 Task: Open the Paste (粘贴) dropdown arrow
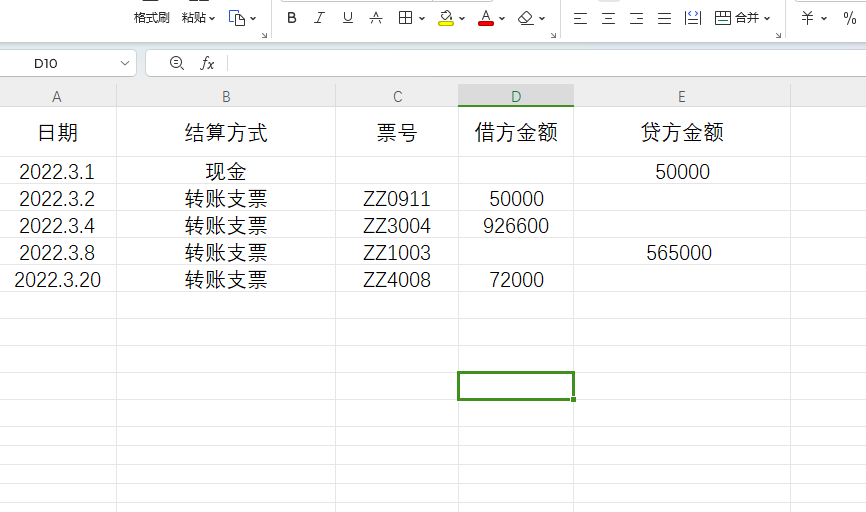[212, 18]
